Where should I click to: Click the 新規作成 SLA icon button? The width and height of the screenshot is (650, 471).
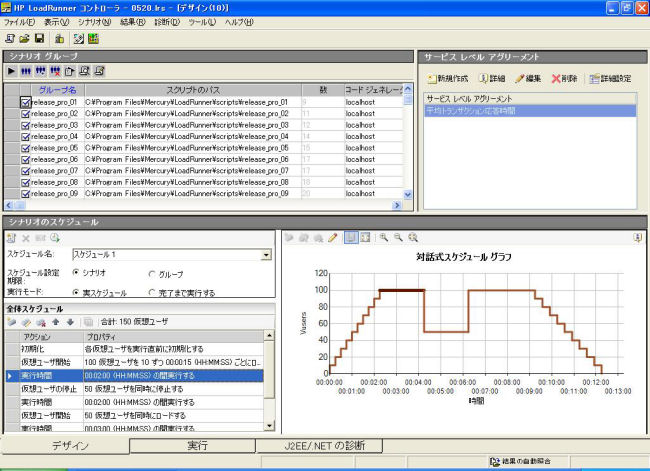447,78
